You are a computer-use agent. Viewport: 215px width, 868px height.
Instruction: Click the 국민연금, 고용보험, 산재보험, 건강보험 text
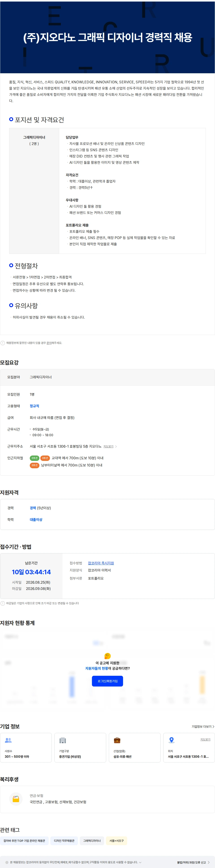pyautogui.click(x=58, y=802)
